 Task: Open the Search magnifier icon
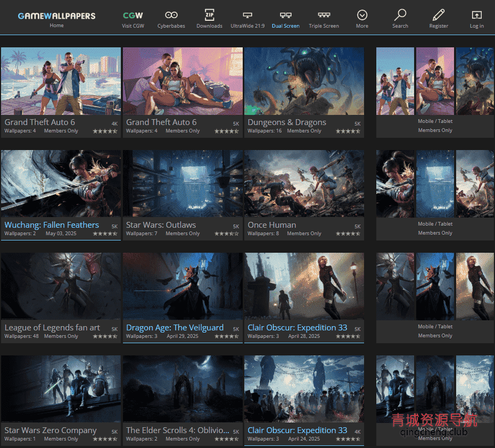pyautogui.click(x=400, y=15)
